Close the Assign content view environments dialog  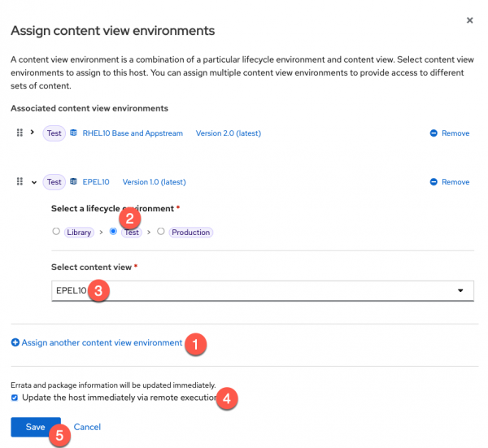click(x=469, y=20)
